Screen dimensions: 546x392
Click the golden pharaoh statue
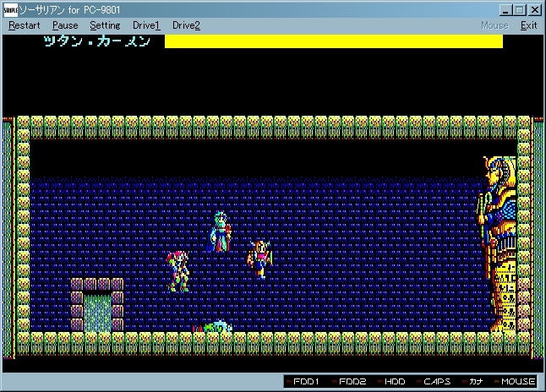click(497, 243)
